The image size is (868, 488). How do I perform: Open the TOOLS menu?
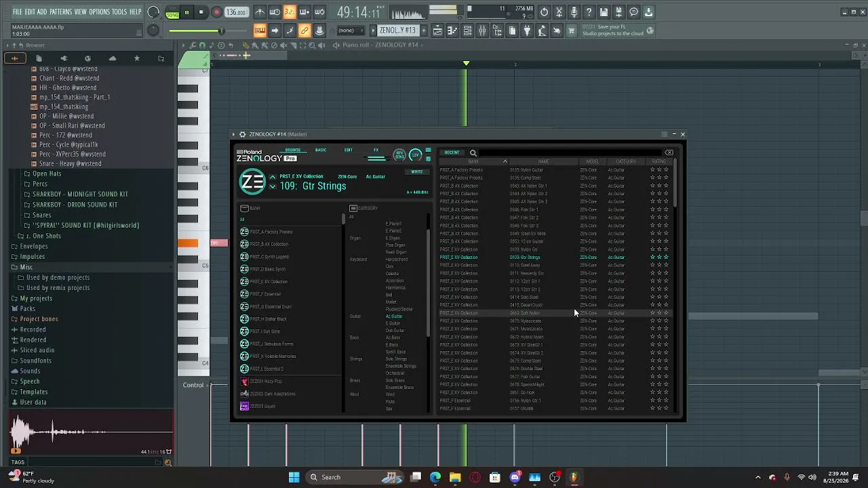tap(119, 12)
